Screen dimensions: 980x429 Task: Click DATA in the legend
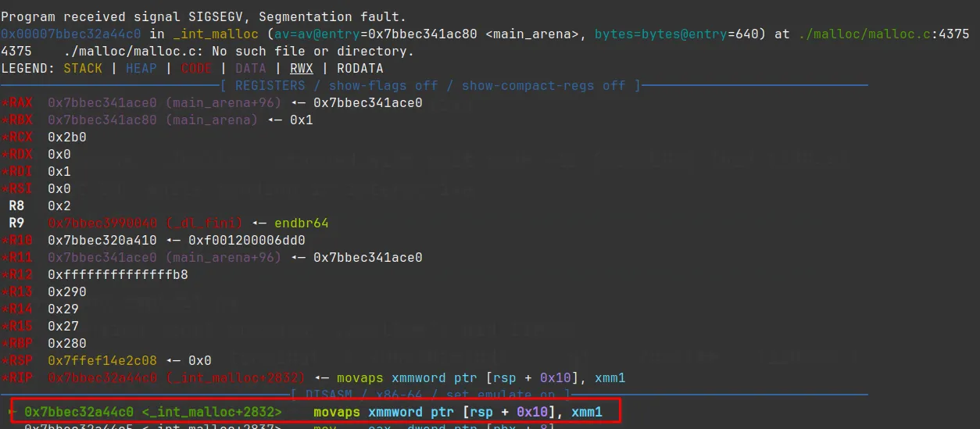pos(251,68)
